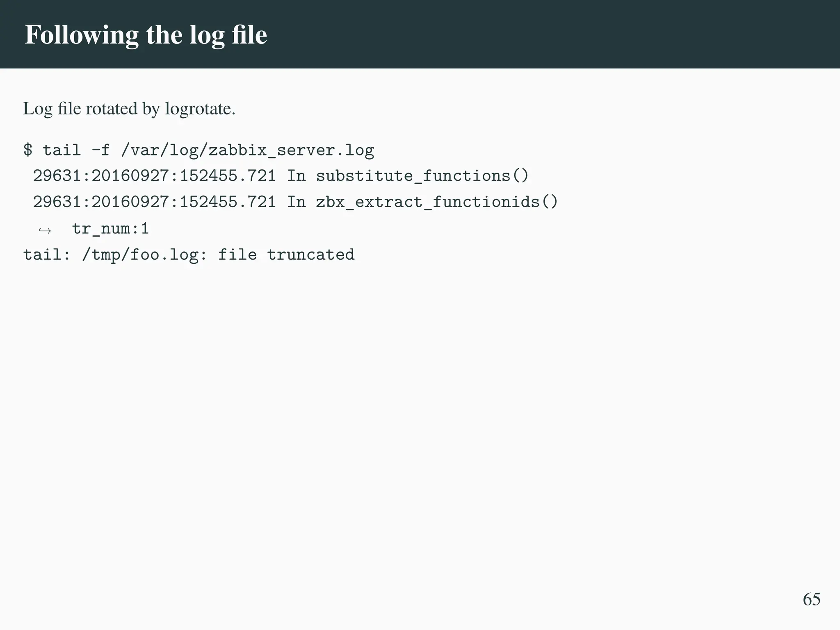
Task: Click the slide title 'Following the log file'
Action: pyautogui.click(x=146, y=34)
